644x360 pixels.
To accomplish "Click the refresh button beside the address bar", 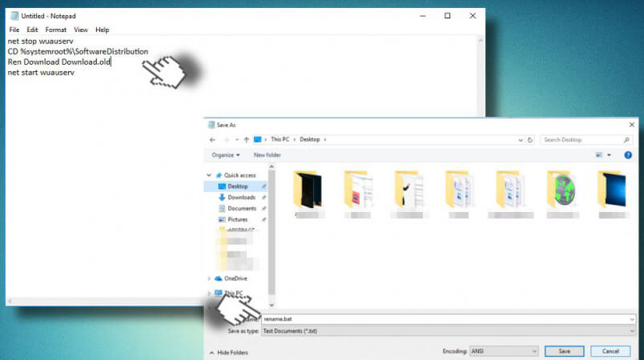I will point(530,140).
